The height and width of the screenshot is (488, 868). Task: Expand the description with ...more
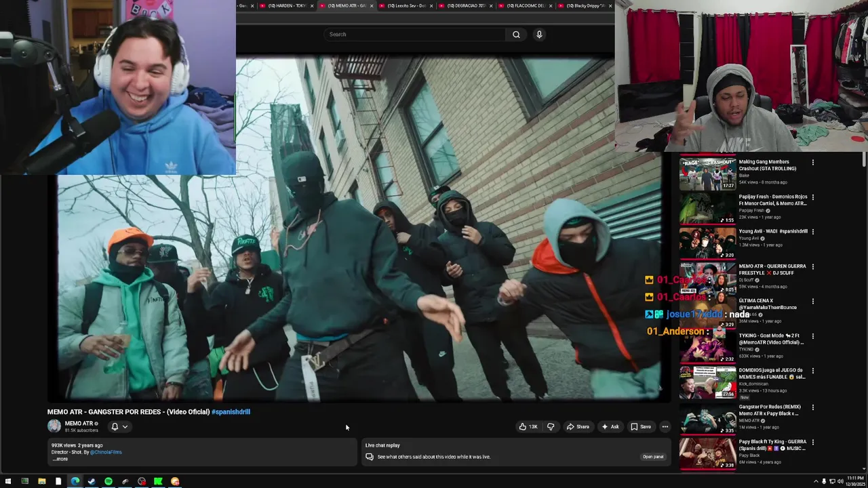point(60,459)
